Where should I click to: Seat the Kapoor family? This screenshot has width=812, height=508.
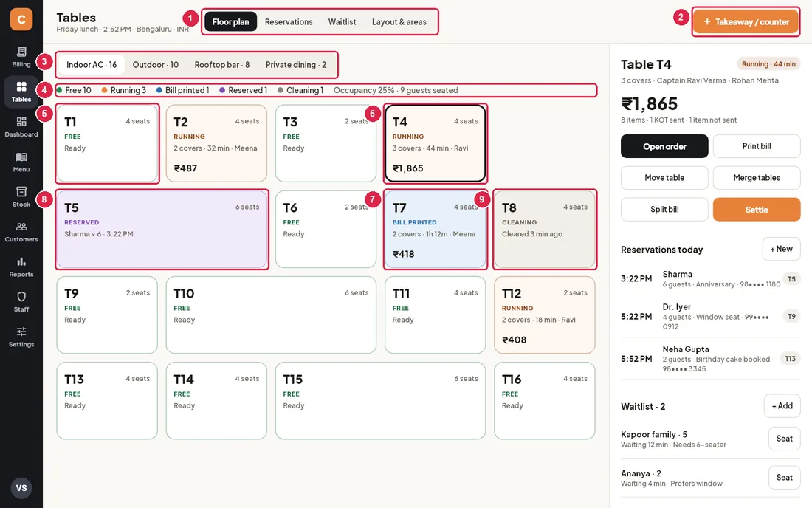coord(784,439)
